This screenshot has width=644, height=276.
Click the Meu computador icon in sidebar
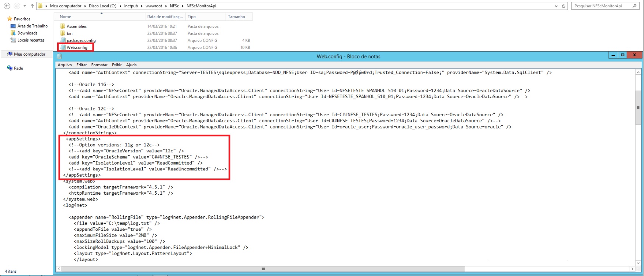click(10, 54)
